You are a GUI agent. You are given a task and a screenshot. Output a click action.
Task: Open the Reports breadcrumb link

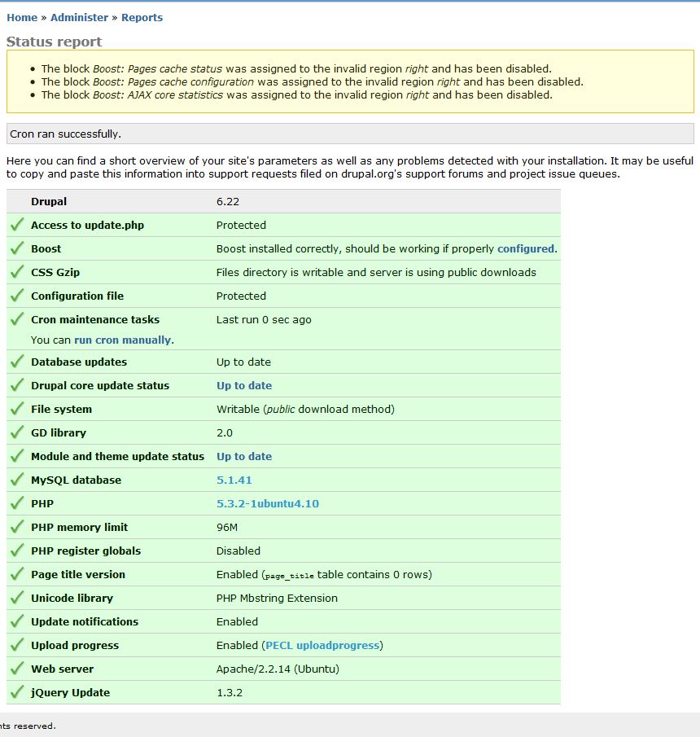(142, 17)
